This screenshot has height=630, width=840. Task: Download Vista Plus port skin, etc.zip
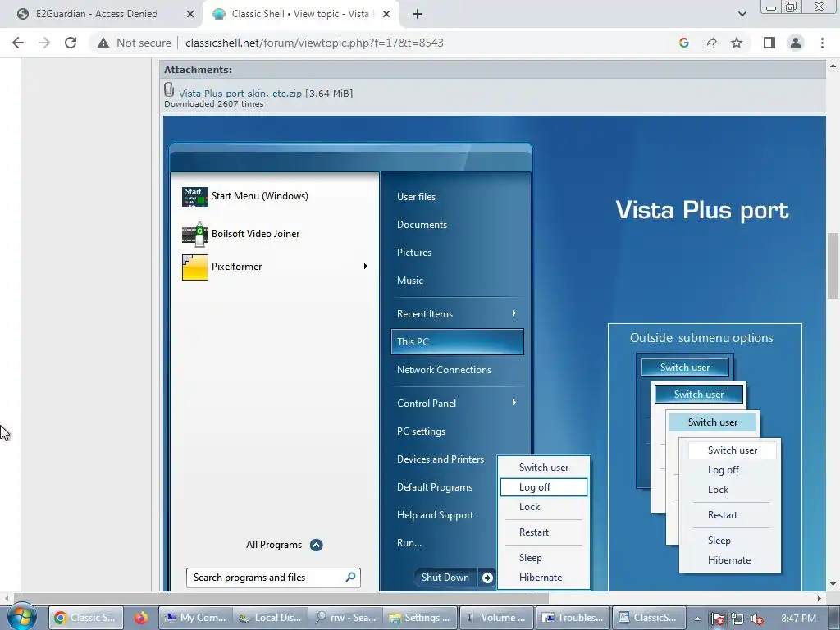[240, 94]
